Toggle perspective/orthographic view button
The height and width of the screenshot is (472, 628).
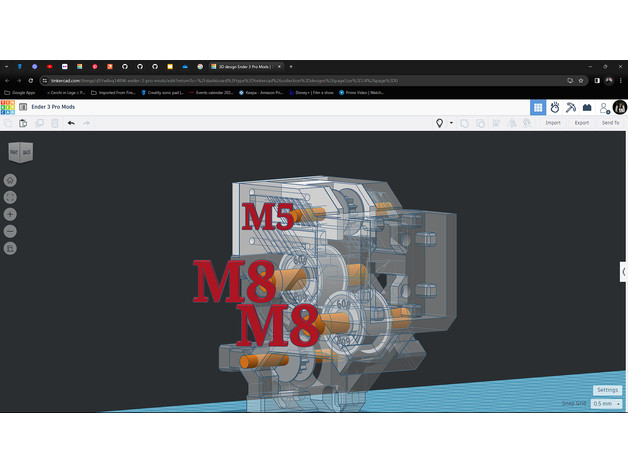click(x=10, y=248)
